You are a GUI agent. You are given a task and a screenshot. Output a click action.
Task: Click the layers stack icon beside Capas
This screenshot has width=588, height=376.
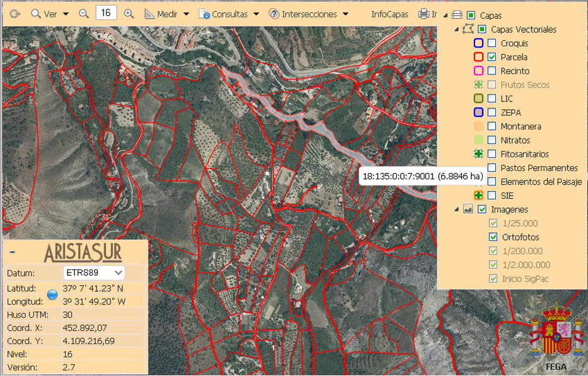coord(456,15)
